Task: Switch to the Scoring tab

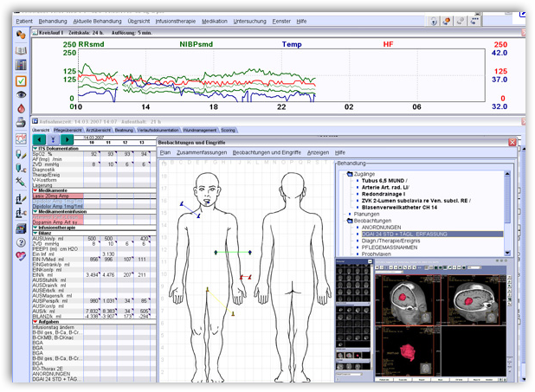Action: coord(228,131)
